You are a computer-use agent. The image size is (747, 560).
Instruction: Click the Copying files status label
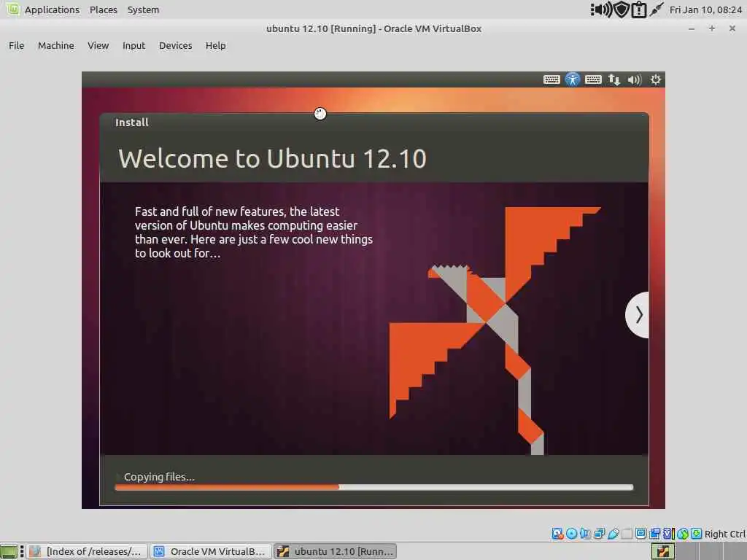pos(159,477)
